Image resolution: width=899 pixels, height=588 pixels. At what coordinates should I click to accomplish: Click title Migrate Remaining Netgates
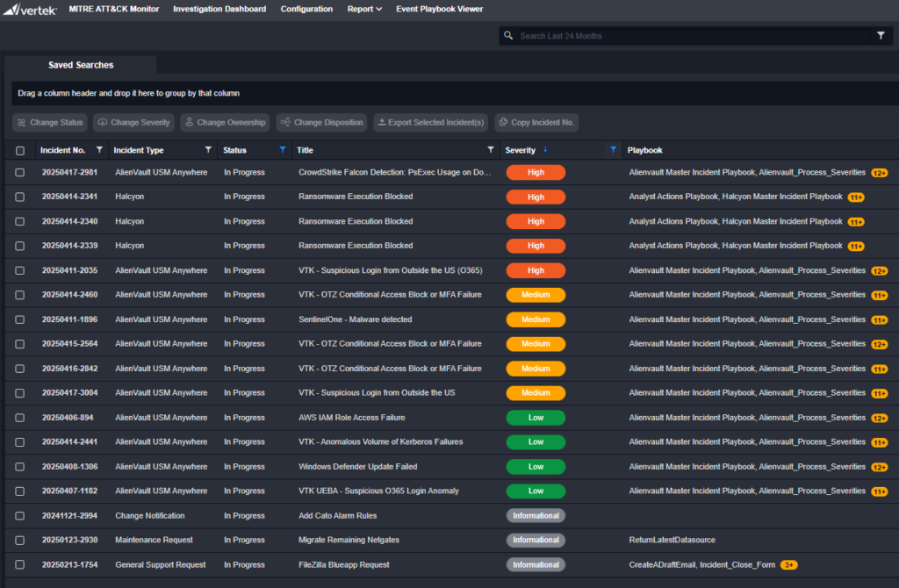pos(349,540)
